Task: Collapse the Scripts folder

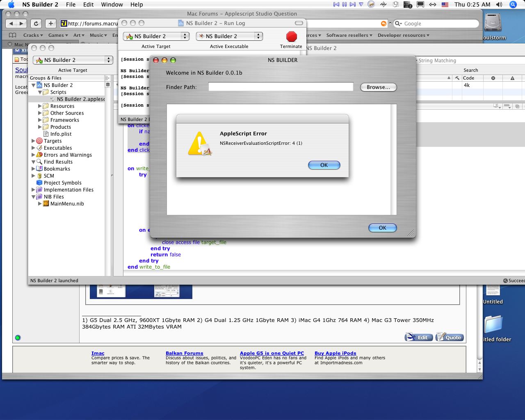Action: (40, 92)
